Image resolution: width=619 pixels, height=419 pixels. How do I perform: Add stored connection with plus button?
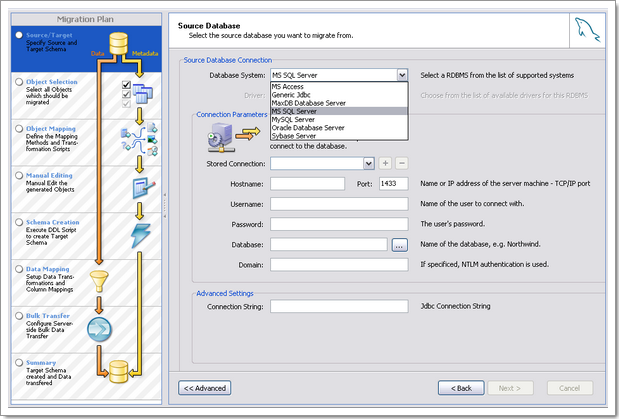[x=385, y=163]
